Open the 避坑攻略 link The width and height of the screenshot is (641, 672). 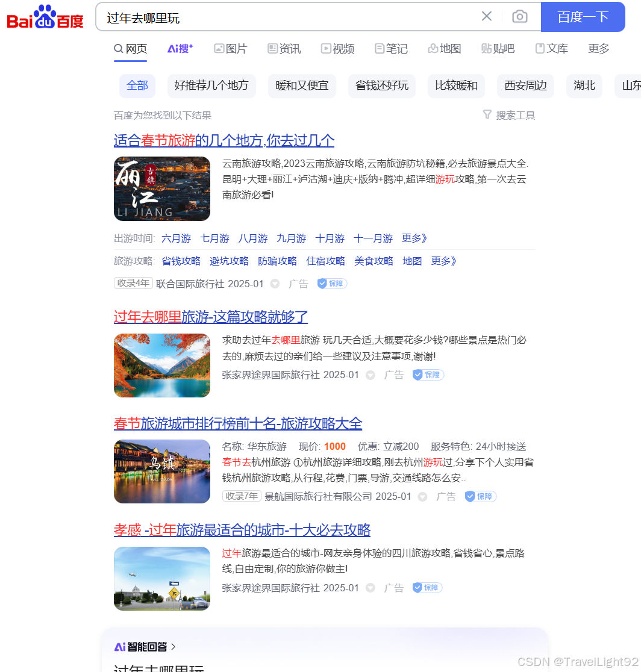[x=230, y=261]
